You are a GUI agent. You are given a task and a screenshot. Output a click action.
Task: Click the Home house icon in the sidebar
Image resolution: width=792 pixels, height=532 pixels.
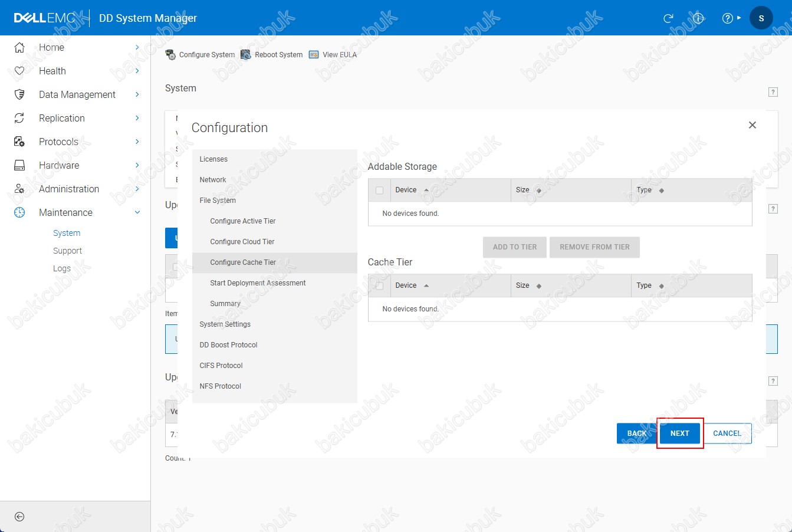(19, 47)
